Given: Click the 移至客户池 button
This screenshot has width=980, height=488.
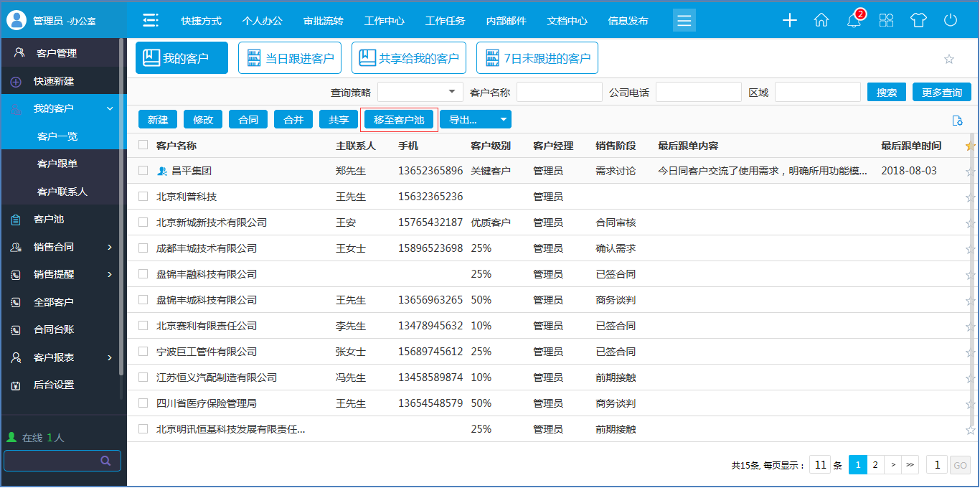Looking at the screenshot, I should point(399,120).
